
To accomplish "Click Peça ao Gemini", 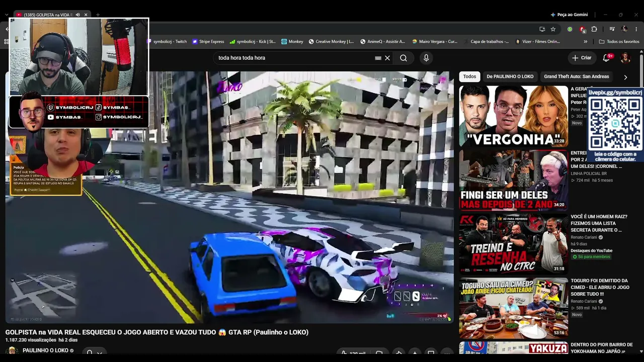I will 569,15.
